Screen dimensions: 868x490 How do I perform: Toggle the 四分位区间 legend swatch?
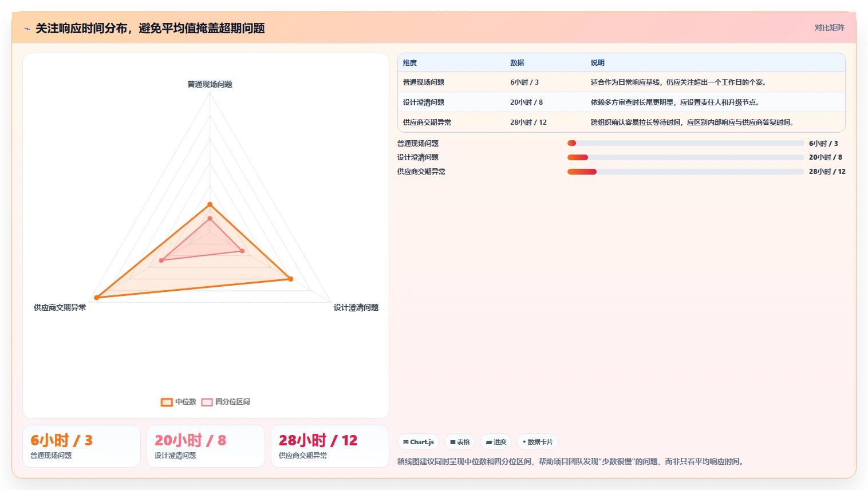coord(207,402)
